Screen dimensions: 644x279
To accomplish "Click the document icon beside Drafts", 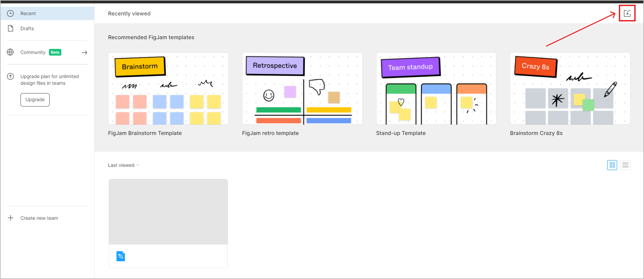I will click(x=10, y=28).
